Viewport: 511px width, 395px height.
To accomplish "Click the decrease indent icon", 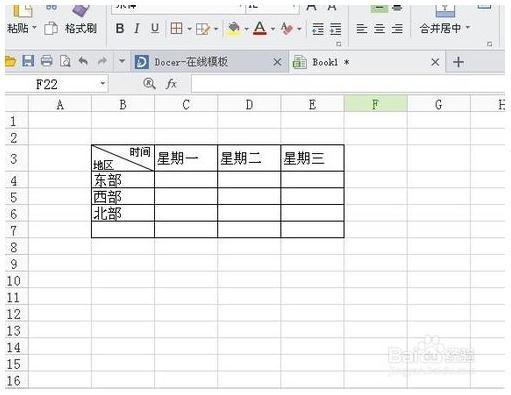I will point(318,29).
